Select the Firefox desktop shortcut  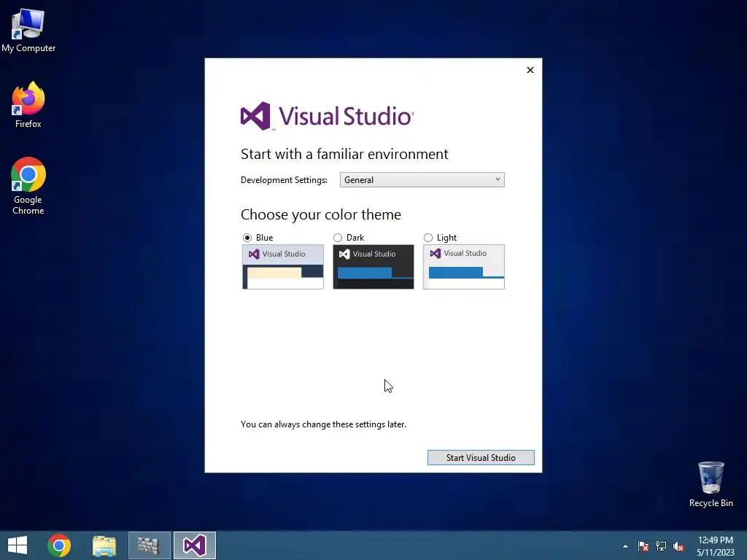coord(28,105)
